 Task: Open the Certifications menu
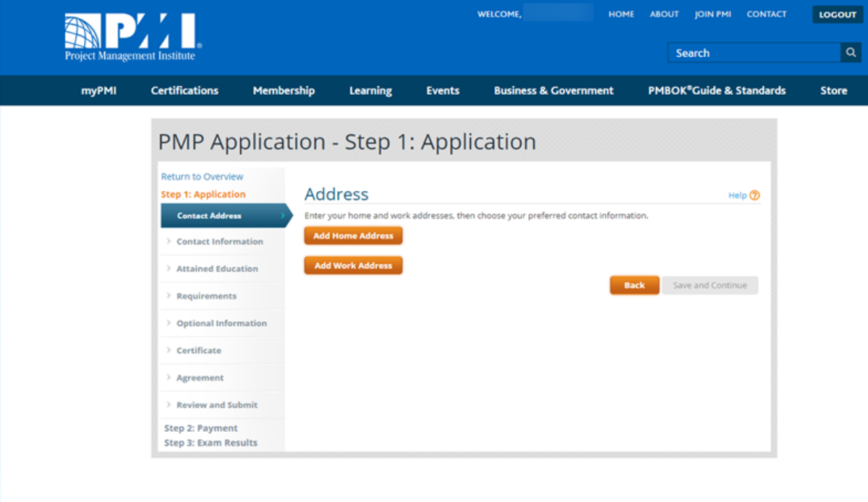point(184,90)
